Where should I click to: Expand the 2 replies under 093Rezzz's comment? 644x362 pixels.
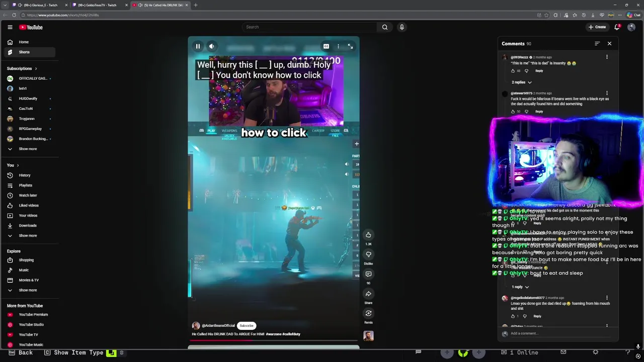click(522, 82)
